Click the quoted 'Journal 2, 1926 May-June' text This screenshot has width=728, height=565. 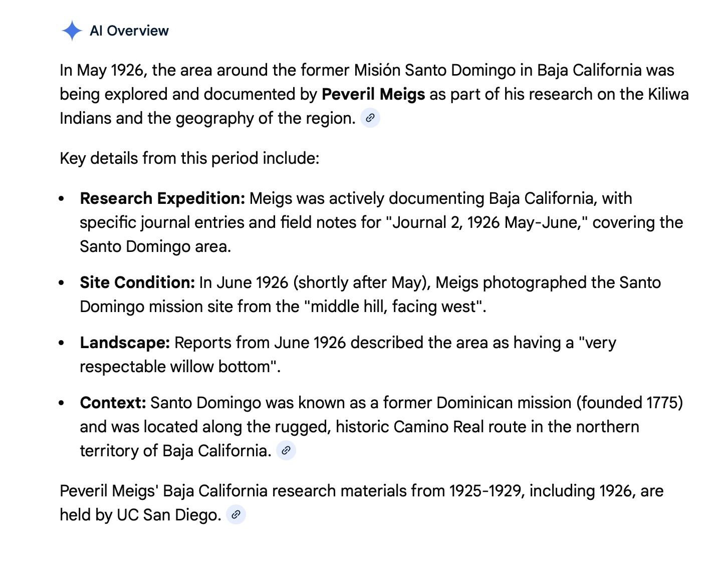(486, 222)
